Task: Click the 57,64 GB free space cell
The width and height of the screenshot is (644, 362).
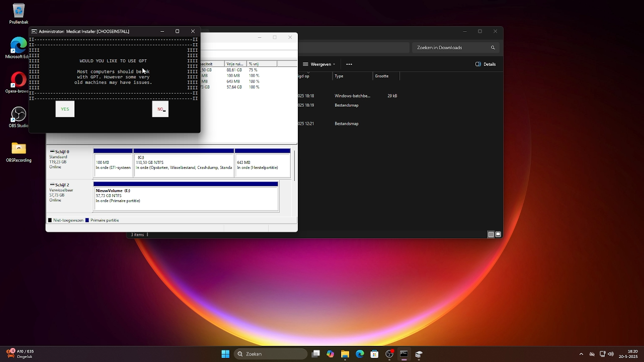Action: point(234,87)
